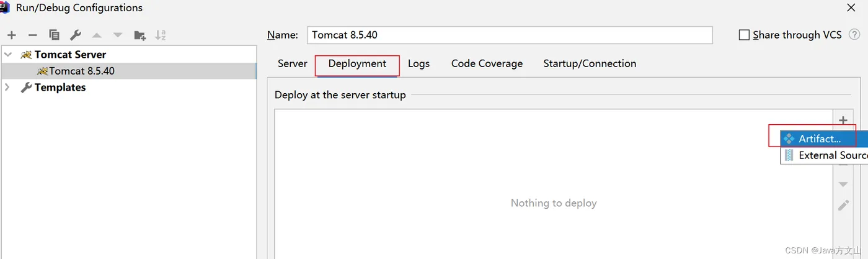Open edit templates wrench in toolbar

75,35
